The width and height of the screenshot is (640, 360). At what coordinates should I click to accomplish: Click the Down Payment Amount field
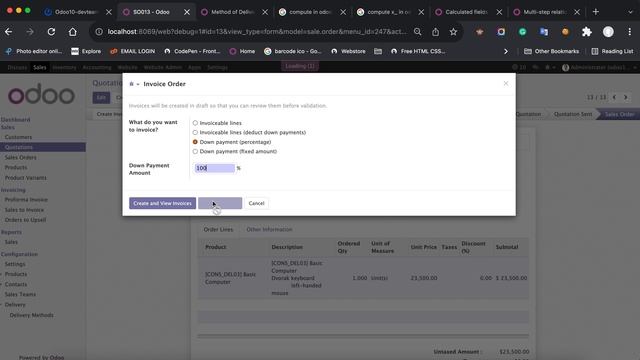tap(215, 168)
